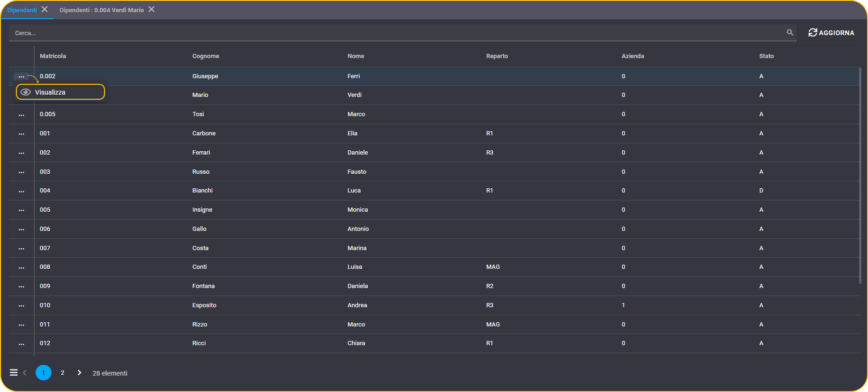Viewport: 868px width, 392px height.
Task: Click the 28 elementi count label
Action: 110,373
